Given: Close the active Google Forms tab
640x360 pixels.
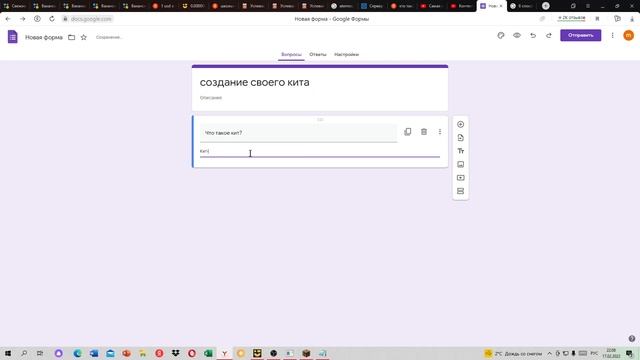Looking at the screenshot, I should (501, 6).
